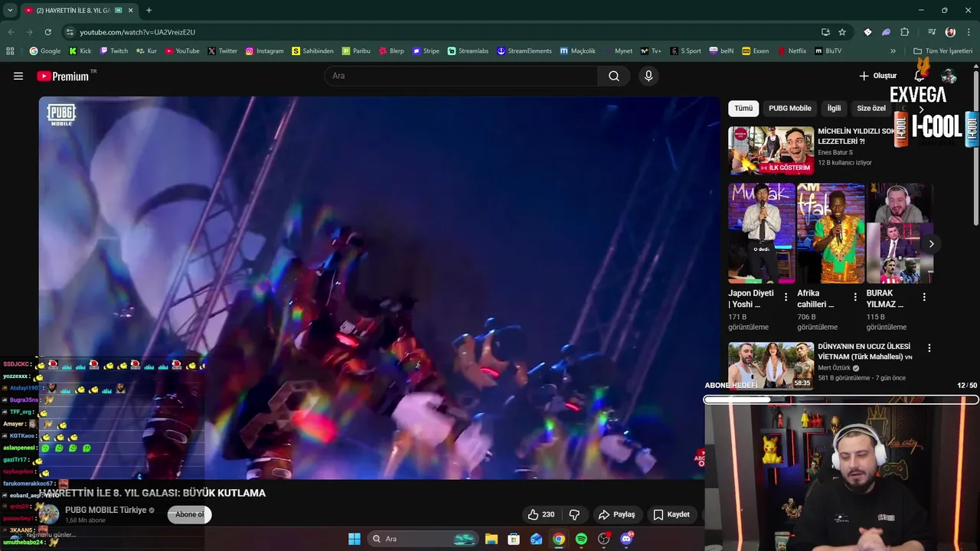The image size is (980, 551).
Task: Select the Size özel filter chip
Action: [x=871, y=108]
